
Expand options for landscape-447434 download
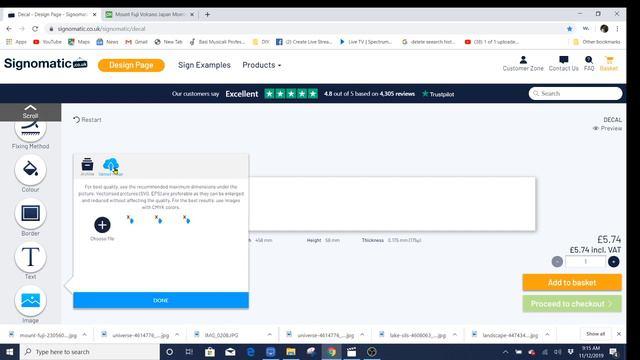(547, 335)
